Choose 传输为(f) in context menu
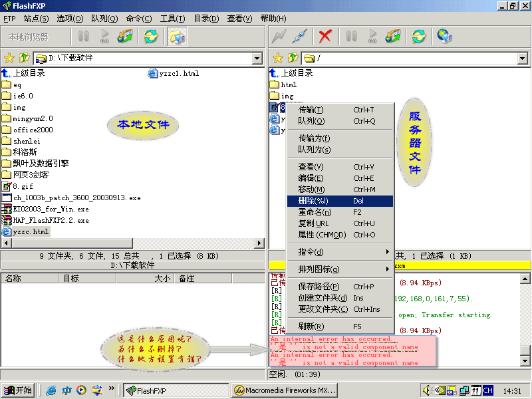Screen dimensions: 532x399 340,138
